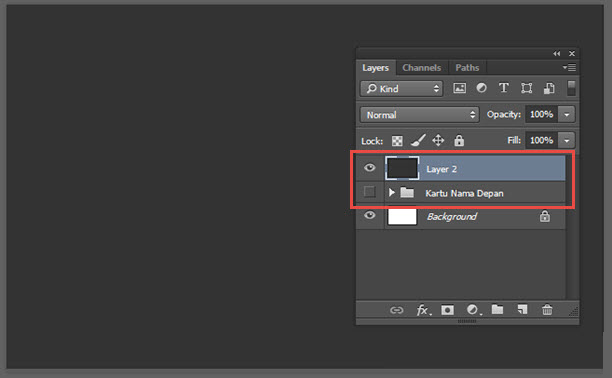Screen dimensions: 612x378
Task: Filter layers by pixel (image) kind
Action: (x=459, y=88)
